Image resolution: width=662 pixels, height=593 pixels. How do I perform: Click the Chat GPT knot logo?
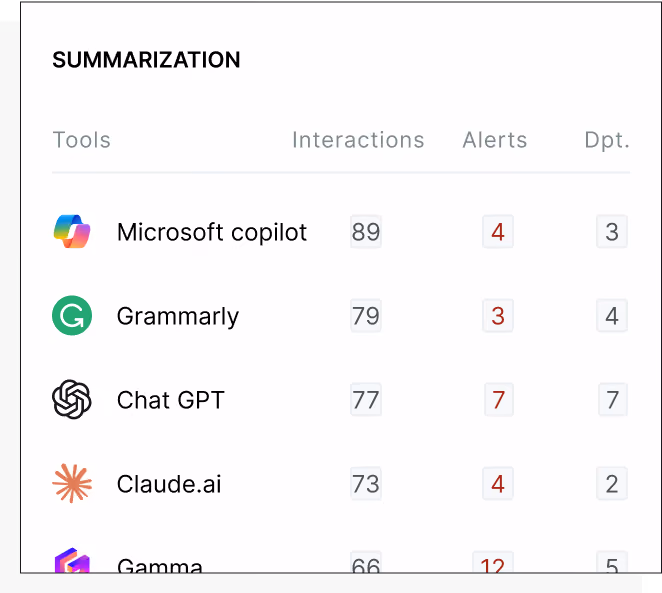click(72, 399)
